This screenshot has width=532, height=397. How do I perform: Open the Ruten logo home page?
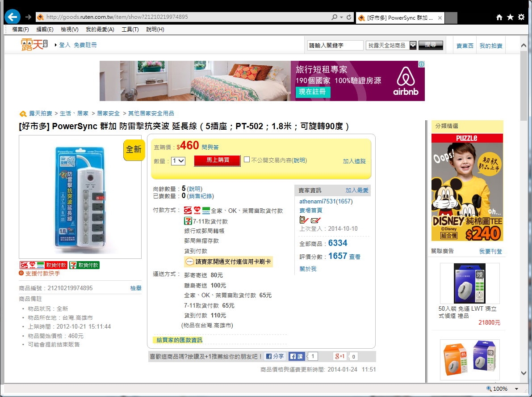coord(34,45)
